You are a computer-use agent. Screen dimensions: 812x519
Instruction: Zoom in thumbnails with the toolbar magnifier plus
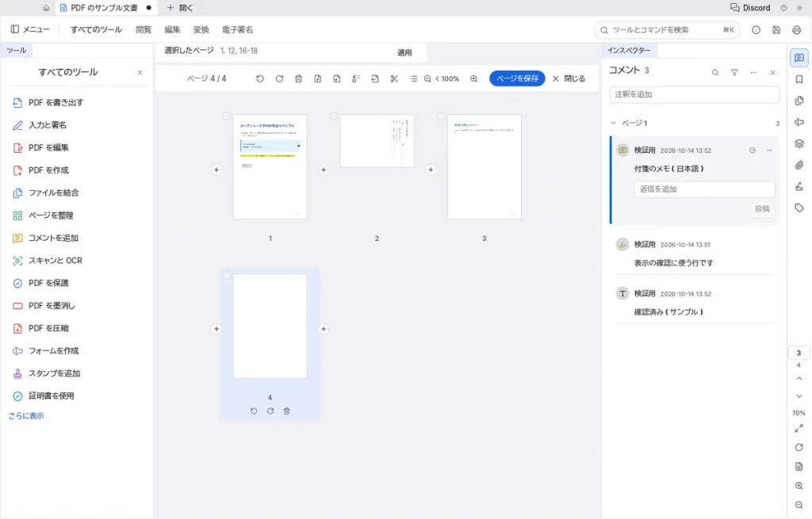(x=474, y=78)
